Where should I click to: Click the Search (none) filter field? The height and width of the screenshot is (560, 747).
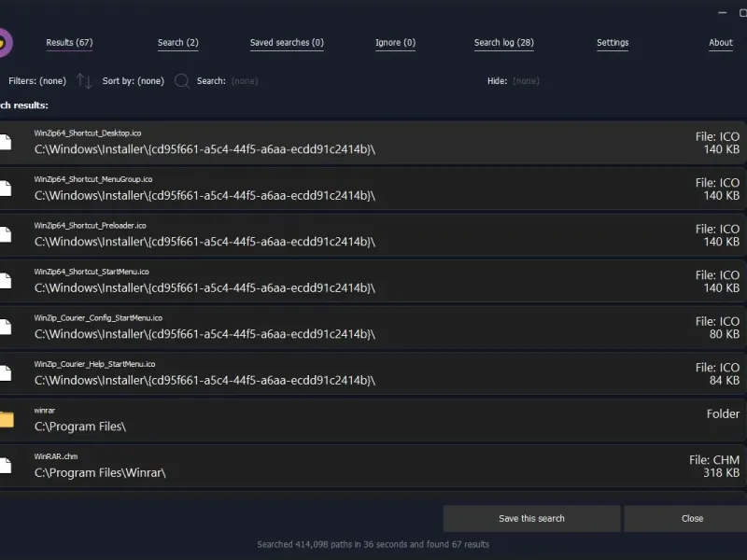(x=245, y=81)
